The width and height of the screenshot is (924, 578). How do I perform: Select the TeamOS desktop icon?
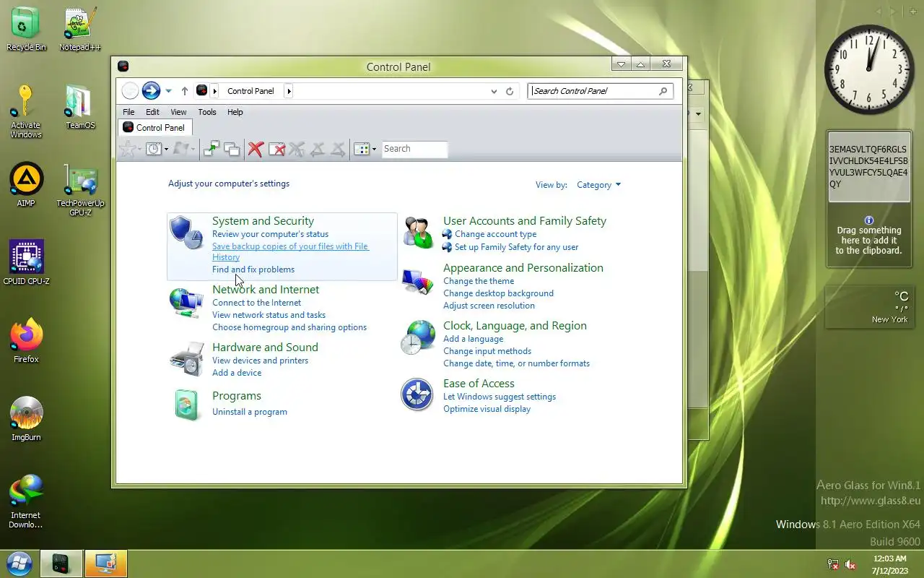pyautogui.click(x=80, y=107)
